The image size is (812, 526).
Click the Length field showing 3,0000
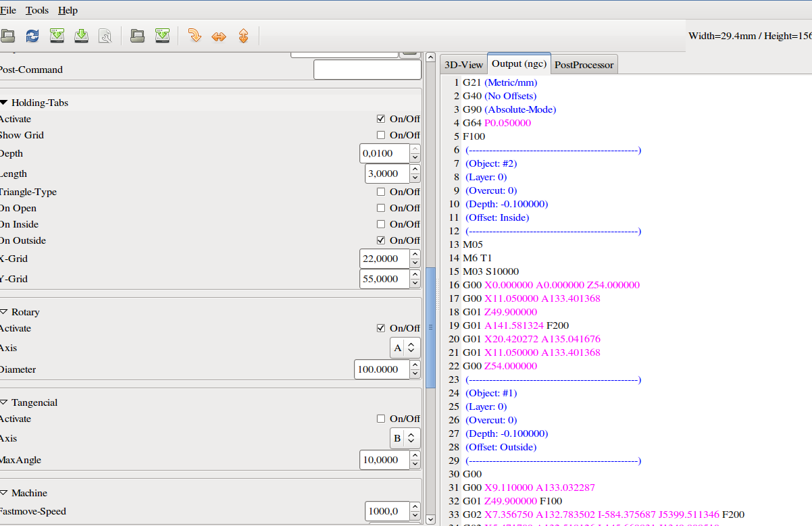pyautogui.click(x=387, y=174)
